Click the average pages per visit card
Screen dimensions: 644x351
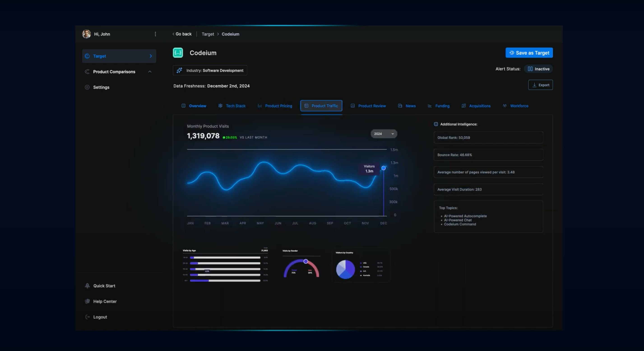pyautogui.click(x=488, y=172)
